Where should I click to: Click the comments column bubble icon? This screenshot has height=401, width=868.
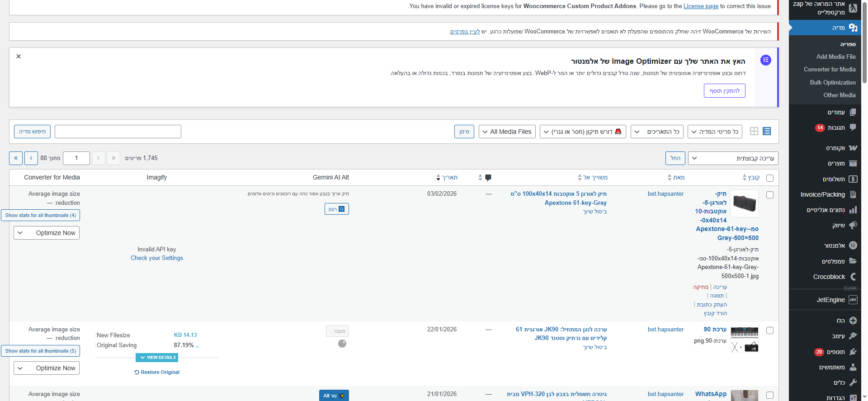(x=488, y=178)
